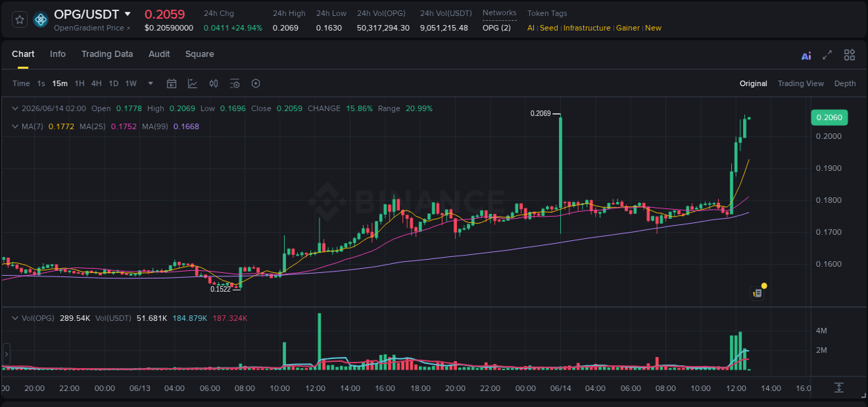Switch to Trading View chart
868x407 pixels.
point(801,83)
